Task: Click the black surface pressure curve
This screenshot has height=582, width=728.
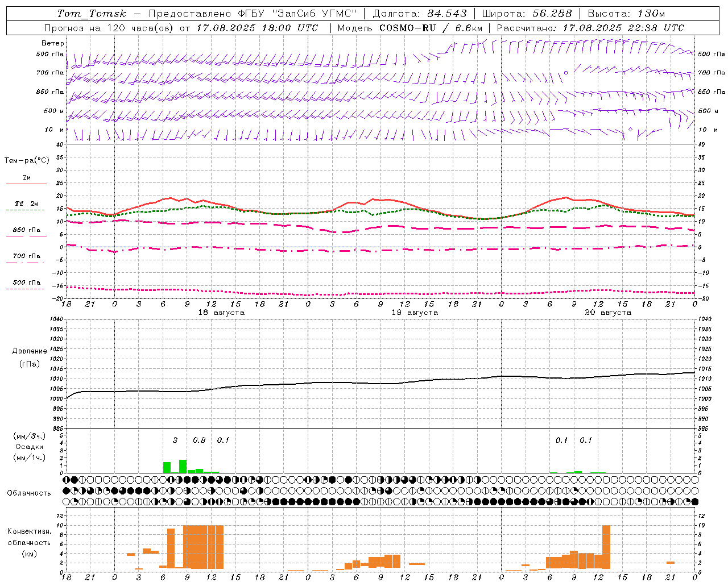Action: (x=380, y=383)
